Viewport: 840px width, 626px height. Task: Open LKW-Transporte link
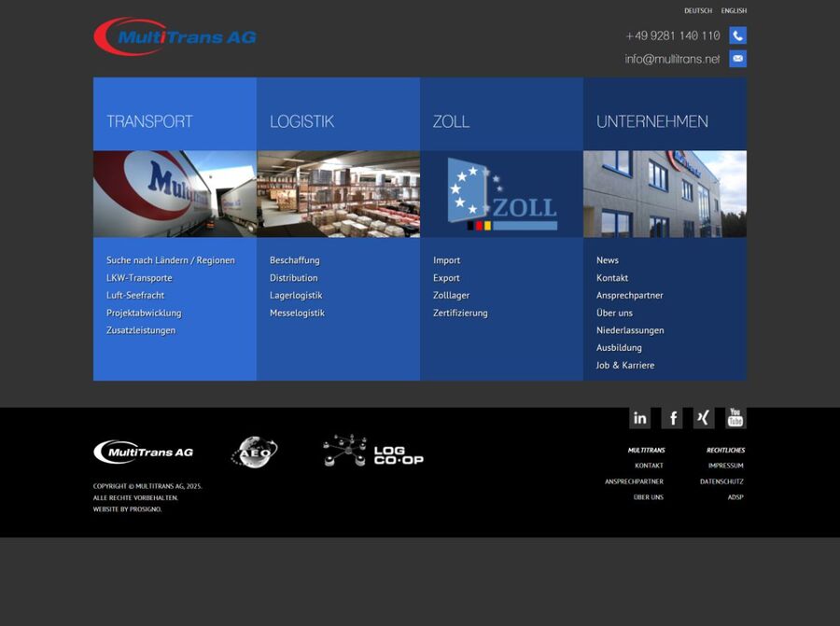(x=139, y=278)
